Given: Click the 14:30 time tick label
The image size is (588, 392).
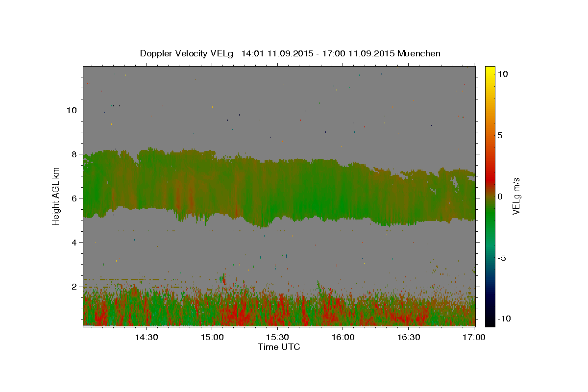Looking at the screenshot, I should (147, 337).
